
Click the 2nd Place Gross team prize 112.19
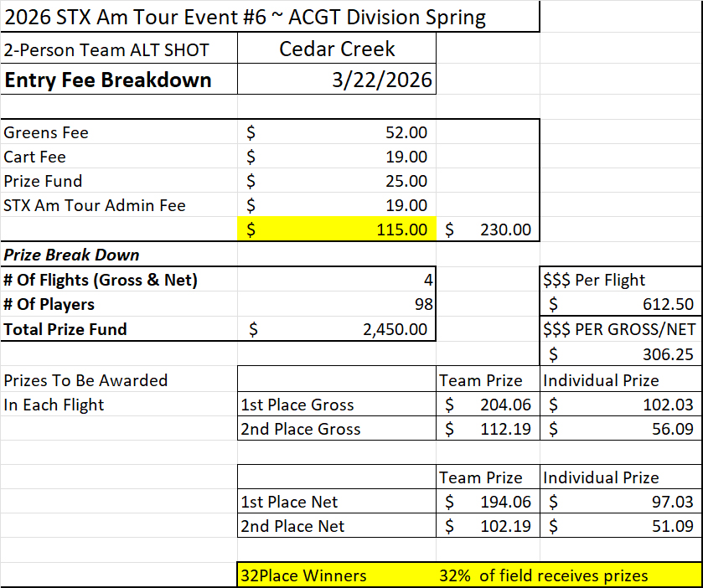(x=488, y=429)
